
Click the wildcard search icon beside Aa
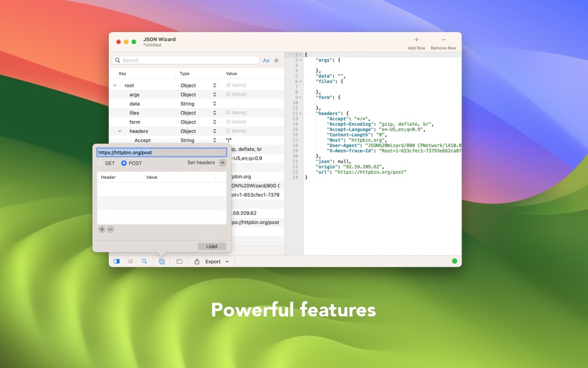pyautogui.click(x=276, y=60)
